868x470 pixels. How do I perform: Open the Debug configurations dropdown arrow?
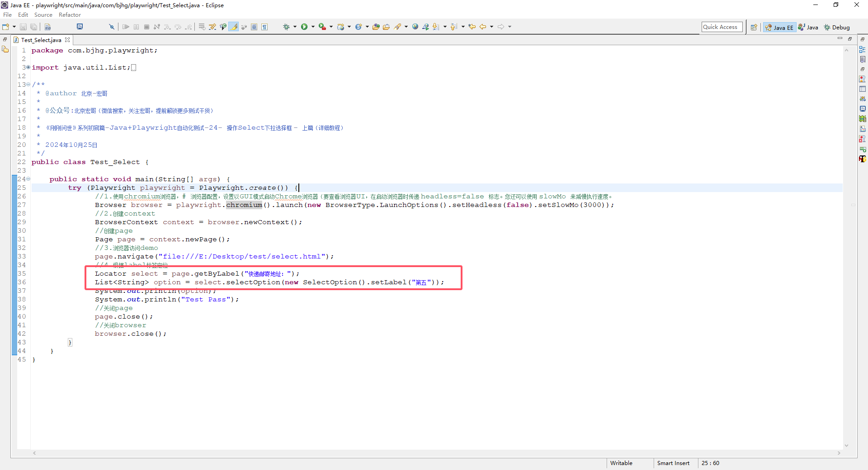point(295,27)
